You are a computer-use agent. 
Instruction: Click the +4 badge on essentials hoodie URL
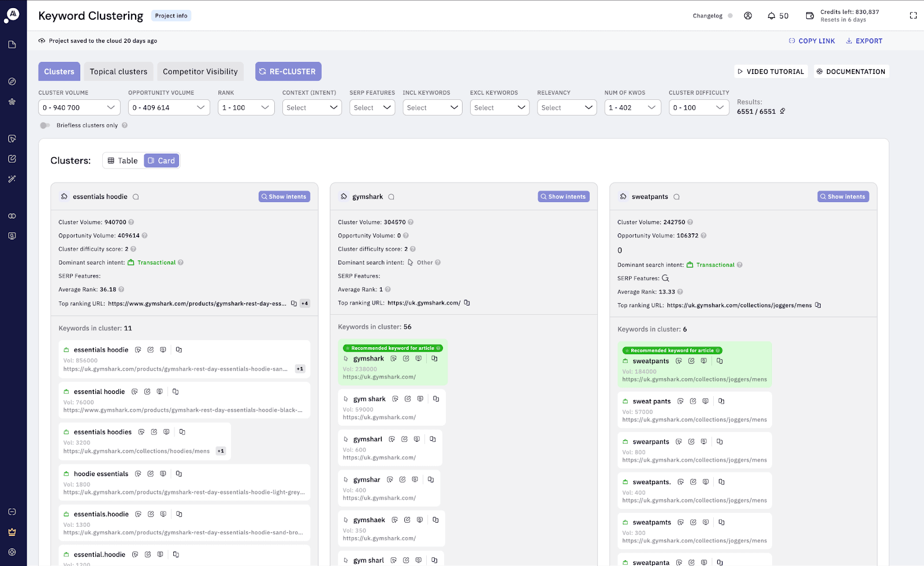[x=305, y=303]
